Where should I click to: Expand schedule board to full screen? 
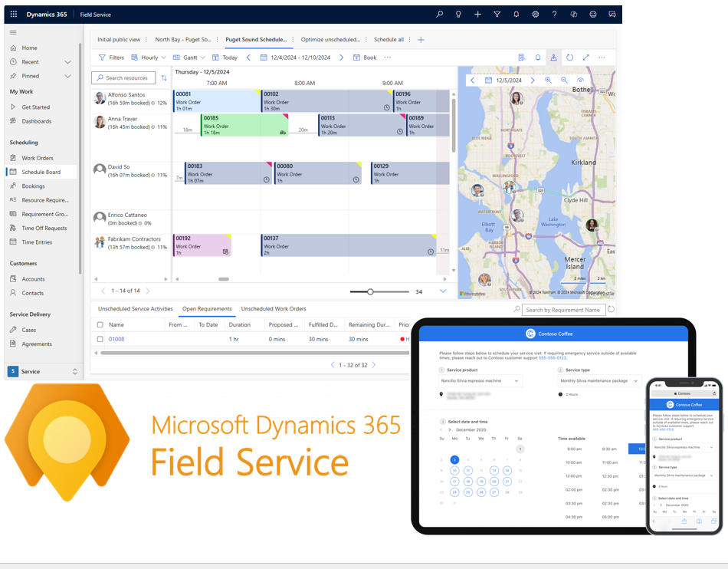tap(586, 58)
